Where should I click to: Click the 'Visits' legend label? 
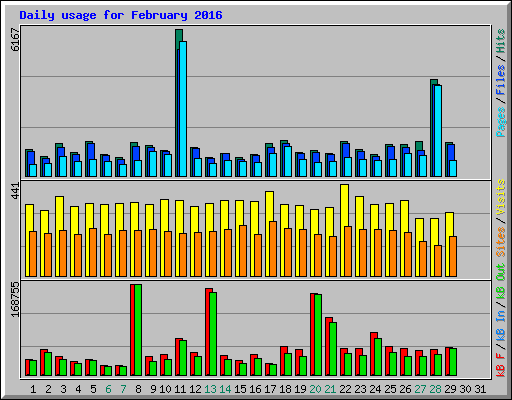(x=500, y=198)
